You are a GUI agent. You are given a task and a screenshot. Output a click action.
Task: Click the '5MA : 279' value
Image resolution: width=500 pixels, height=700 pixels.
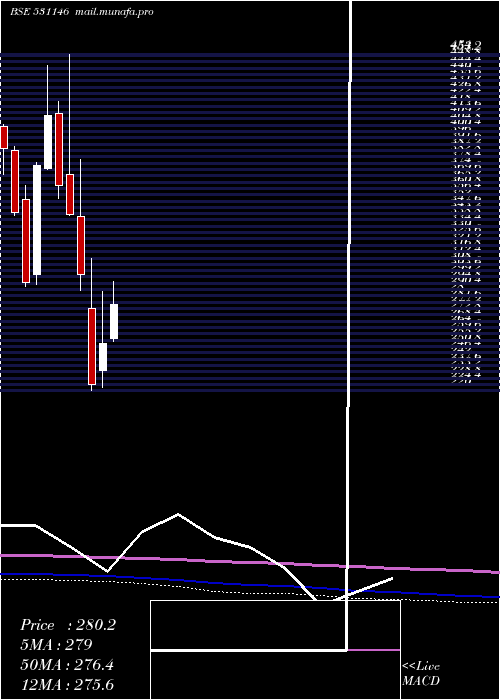(x=56, y=645)
